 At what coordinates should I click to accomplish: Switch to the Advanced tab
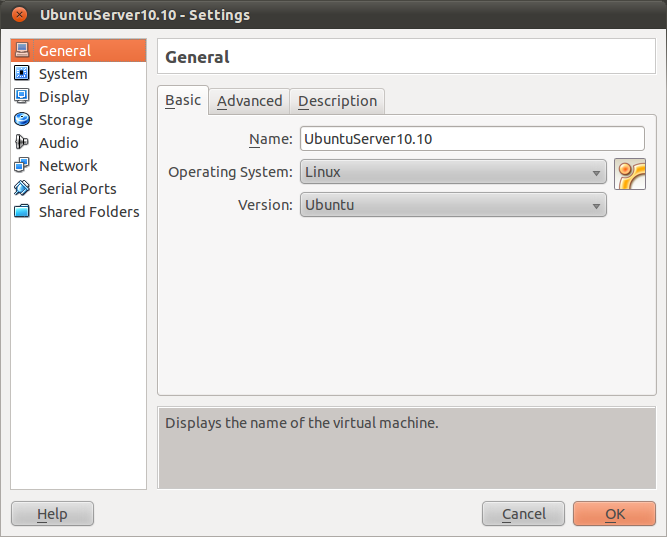coord(249,101)
